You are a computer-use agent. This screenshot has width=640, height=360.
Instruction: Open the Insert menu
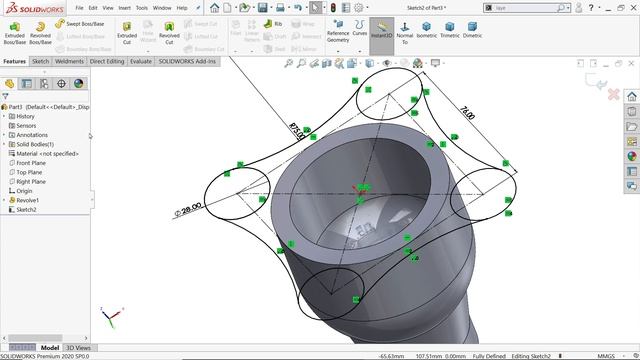124,8
